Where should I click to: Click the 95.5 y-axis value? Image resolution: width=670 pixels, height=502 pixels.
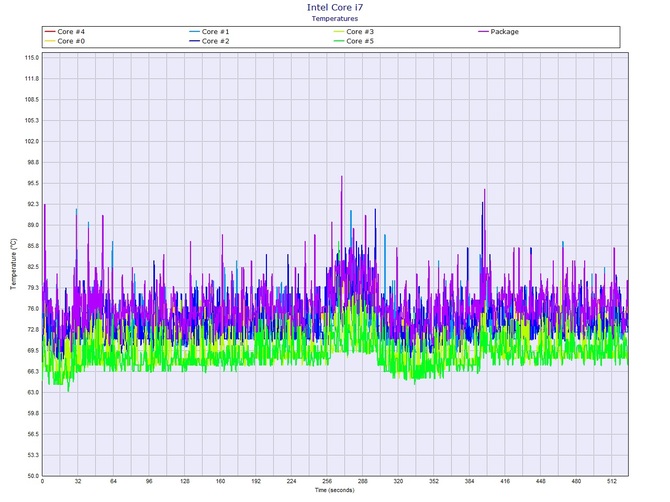(32, 183)
